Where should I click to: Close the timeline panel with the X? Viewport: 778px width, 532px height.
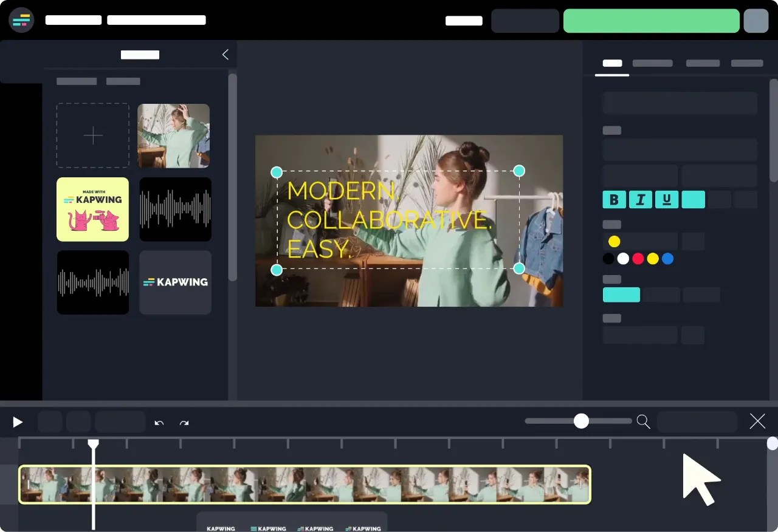(x=757, y=421)
